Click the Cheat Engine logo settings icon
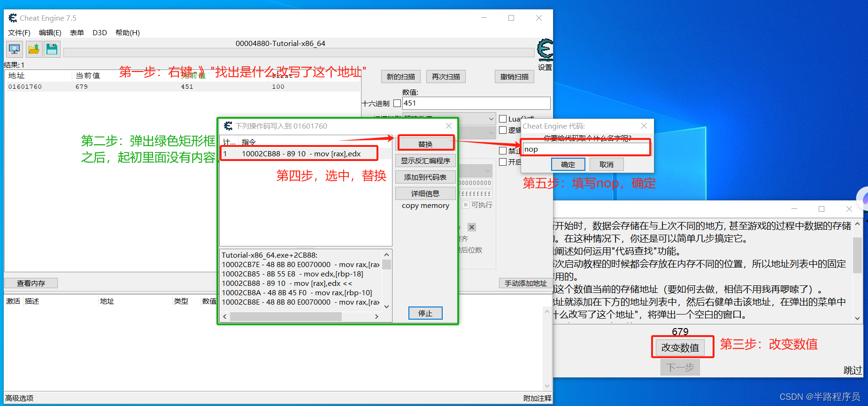This screenshot has width=868, height=406. (x=545, y=51)
